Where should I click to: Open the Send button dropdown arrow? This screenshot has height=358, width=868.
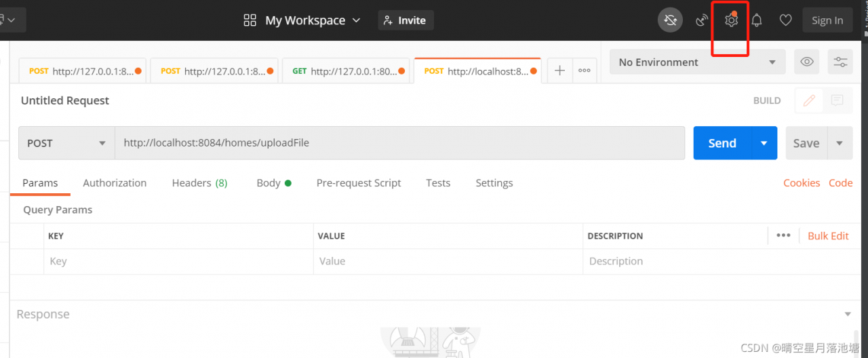pos(764,143)
